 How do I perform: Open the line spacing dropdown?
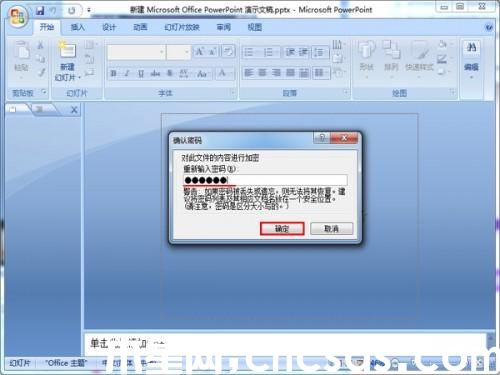(320, 52)
